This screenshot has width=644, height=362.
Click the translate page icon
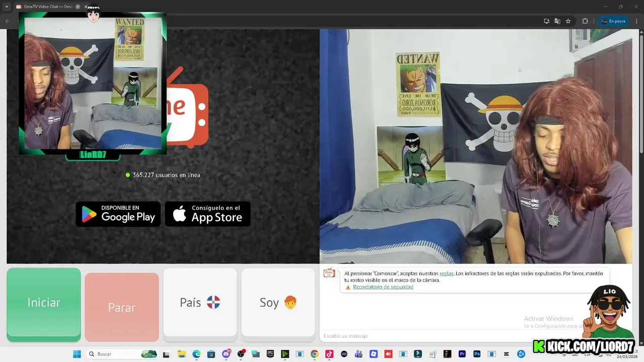click(557, 21)
